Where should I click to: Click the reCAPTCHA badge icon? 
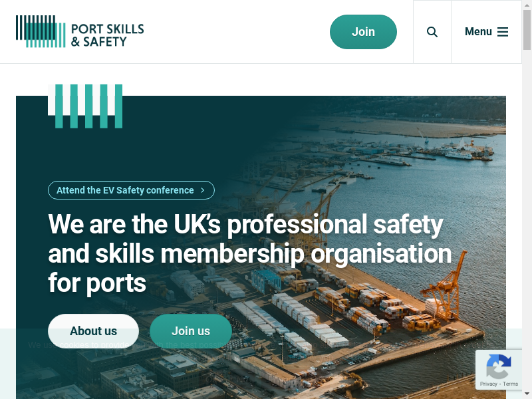(x=498, y=366)
